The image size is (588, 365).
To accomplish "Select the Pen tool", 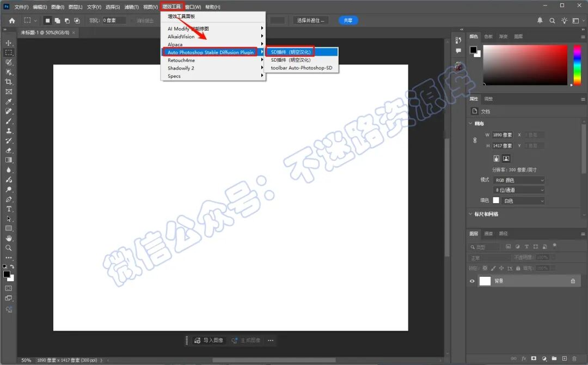I will point(9,199).
